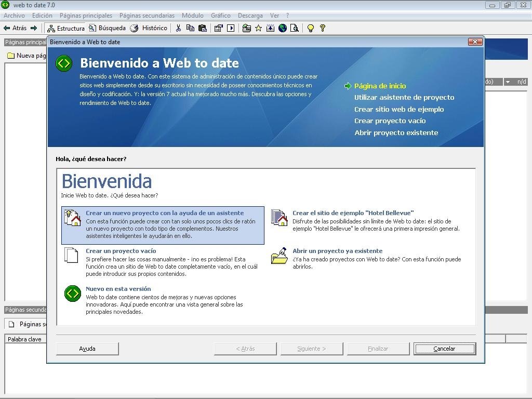Click the Cut scissors icon

[178, 28]
